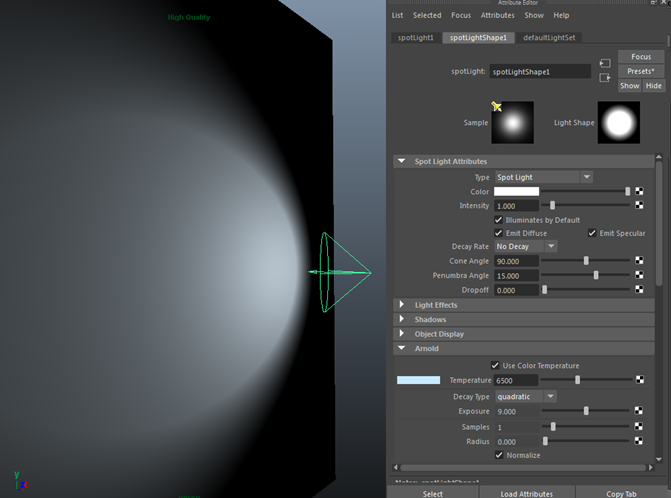Image resolution: width=671 pixels, height=498 pixels.
Task: Open the Selected menu
Action: pos(427,15)
